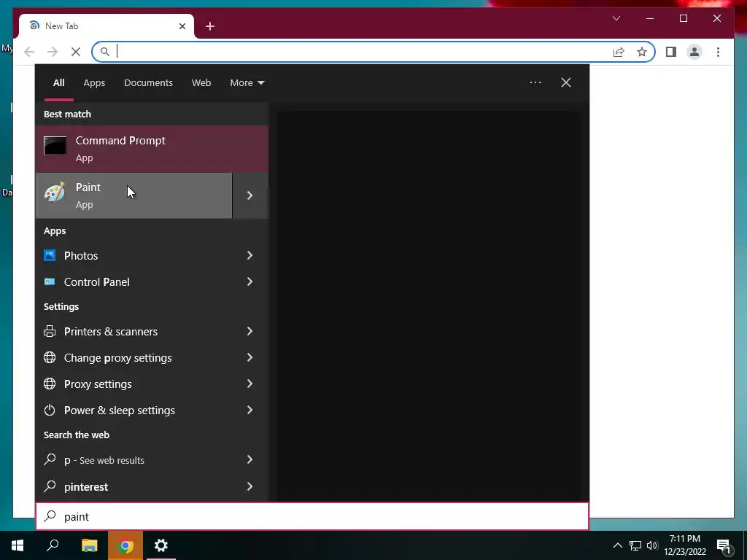
Task: Open File Explorer from taskbar
Action: point(89,545)
